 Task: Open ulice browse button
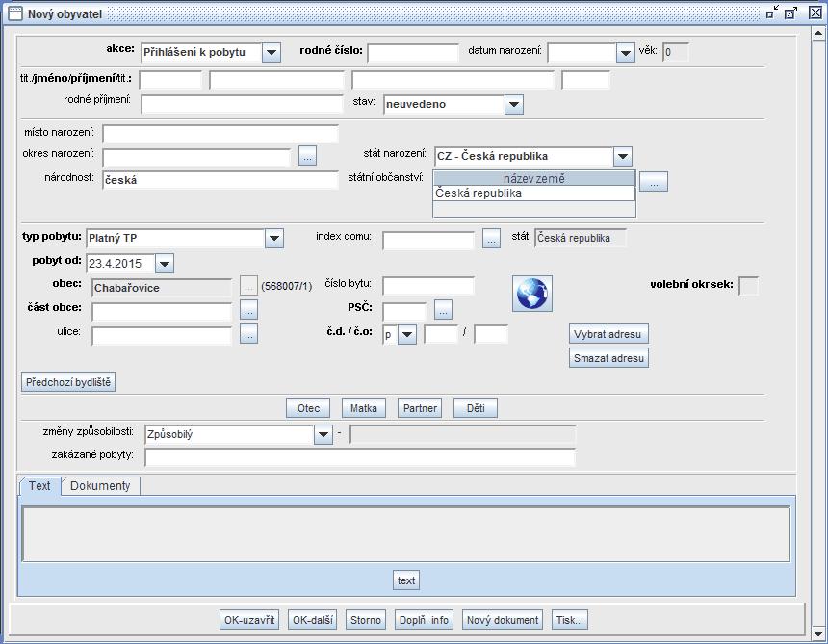coord(248,334)
